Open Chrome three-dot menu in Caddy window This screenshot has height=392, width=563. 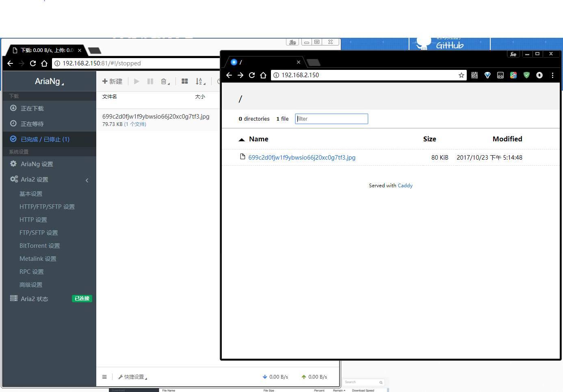tap(552, 75)
